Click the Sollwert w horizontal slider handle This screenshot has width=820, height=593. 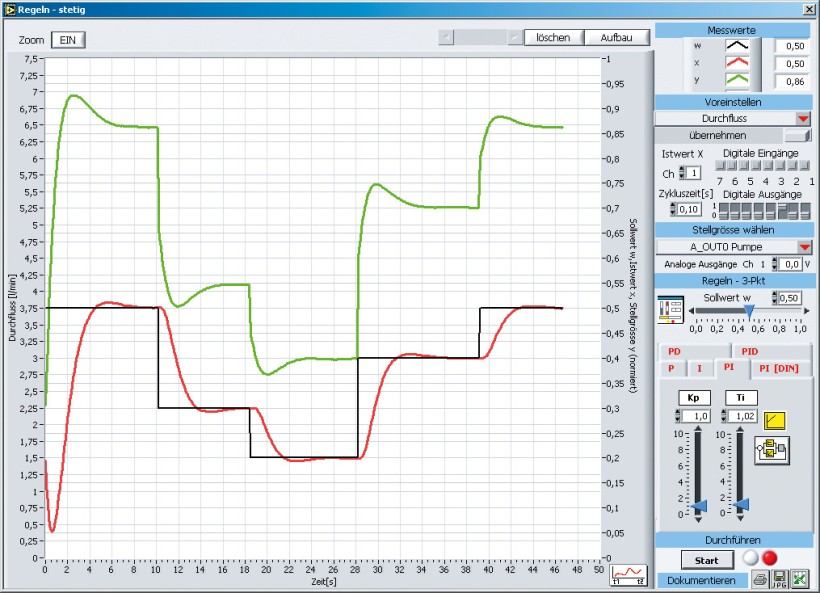coord(748,311)
